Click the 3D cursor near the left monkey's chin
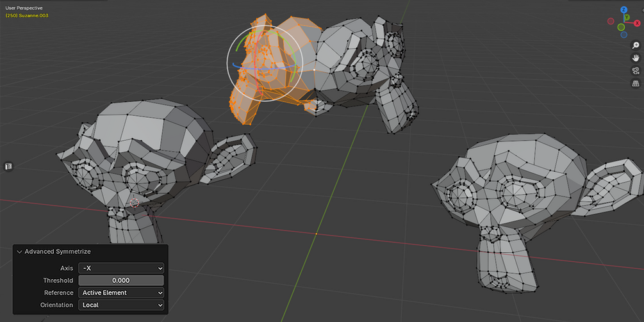The image size is (644, 322). coord(135,203)
